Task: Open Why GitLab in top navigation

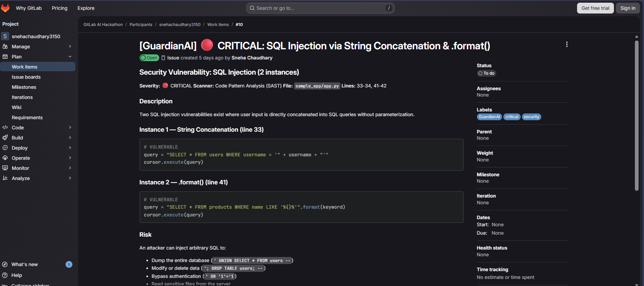Action: pos(29,8)
